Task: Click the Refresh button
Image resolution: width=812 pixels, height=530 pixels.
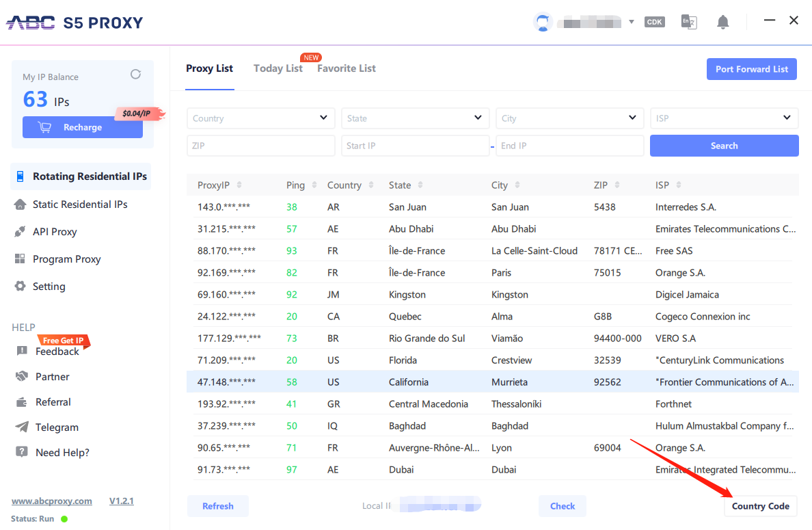Action: 217,506
